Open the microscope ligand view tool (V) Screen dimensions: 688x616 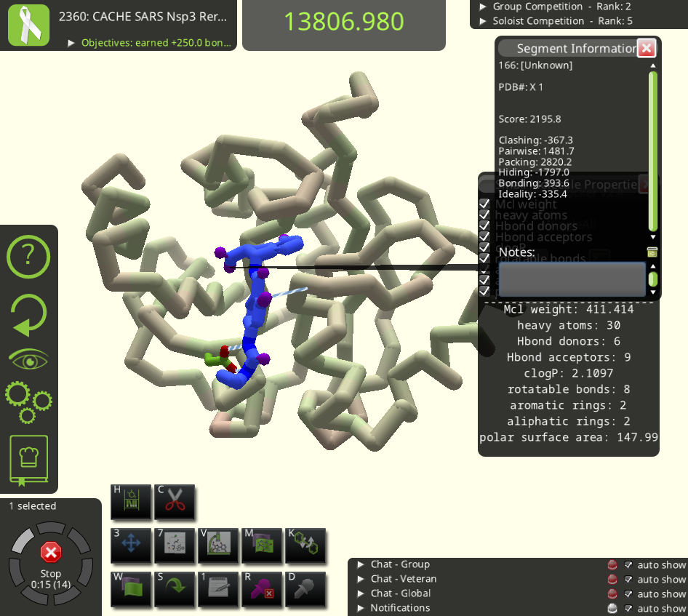218,544
